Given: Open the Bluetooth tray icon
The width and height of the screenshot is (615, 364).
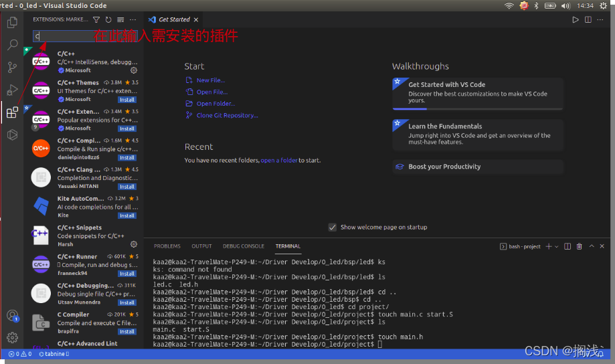Looking at the screenshot, I should pyautogui.click(x=537, y=5).
